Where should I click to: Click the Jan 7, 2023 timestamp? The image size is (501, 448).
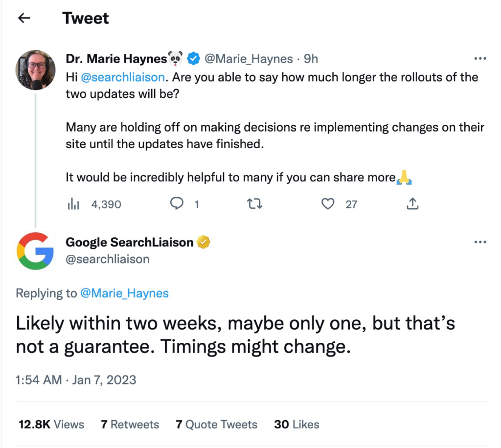pos(104,380)
